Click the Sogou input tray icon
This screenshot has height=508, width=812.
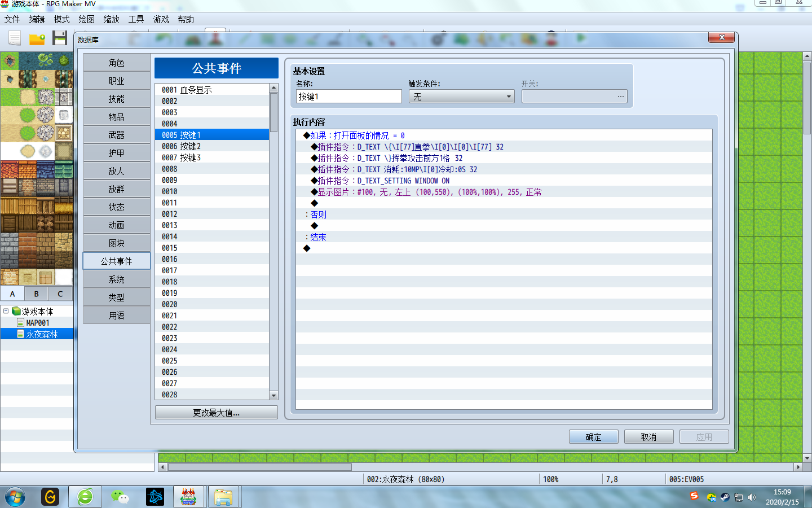694,496
